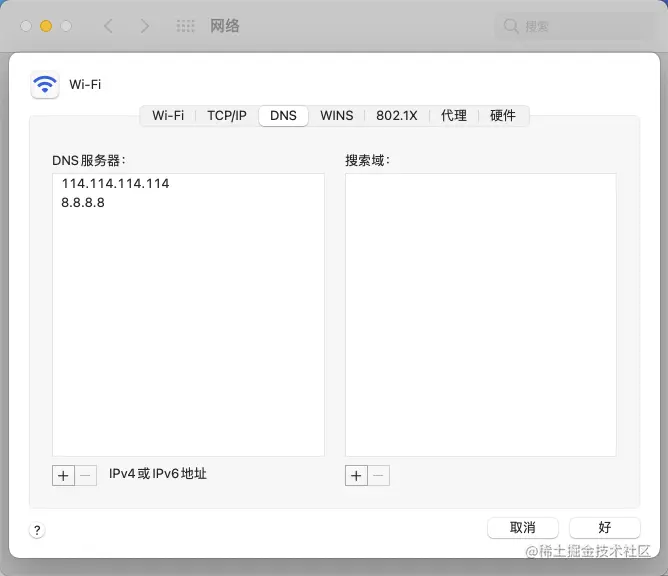Click inside the 搜索域 list box
Viewport: 668px width, 576px height.
click(481, 315)
